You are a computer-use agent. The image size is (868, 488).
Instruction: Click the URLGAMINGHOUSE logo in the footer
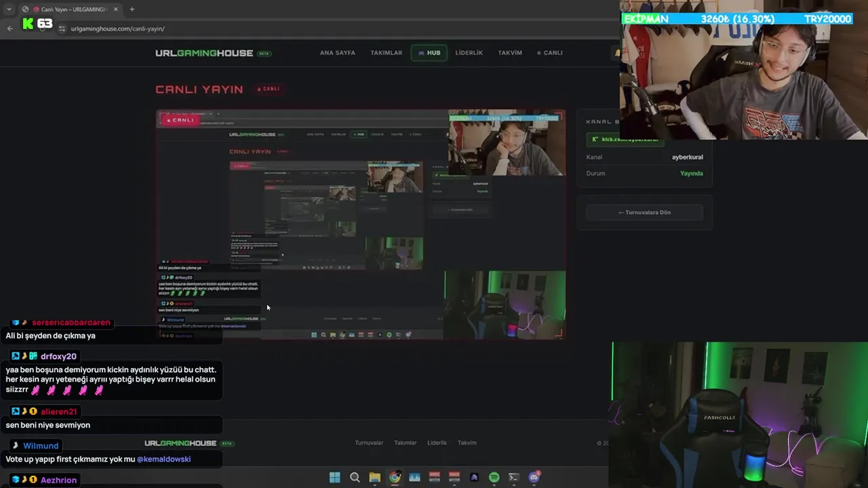point(180,443)
